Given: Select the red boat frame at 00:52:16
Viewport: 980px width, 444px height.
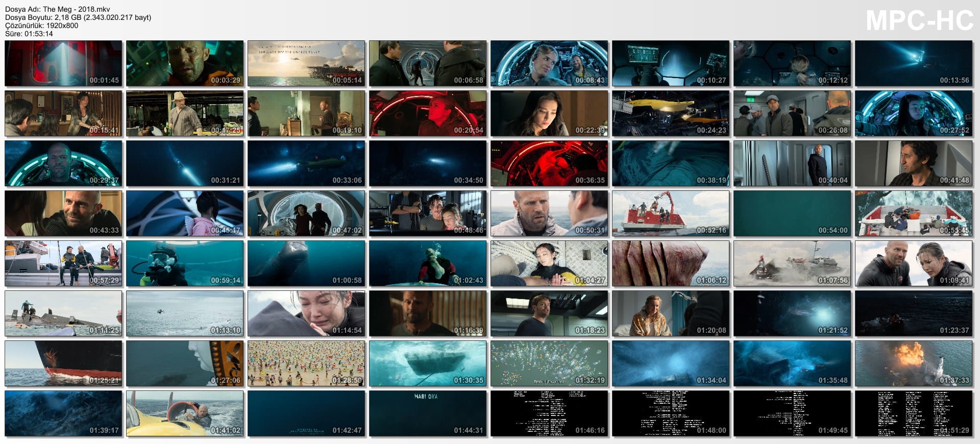Looking at the screenshot, I should 671,213.
